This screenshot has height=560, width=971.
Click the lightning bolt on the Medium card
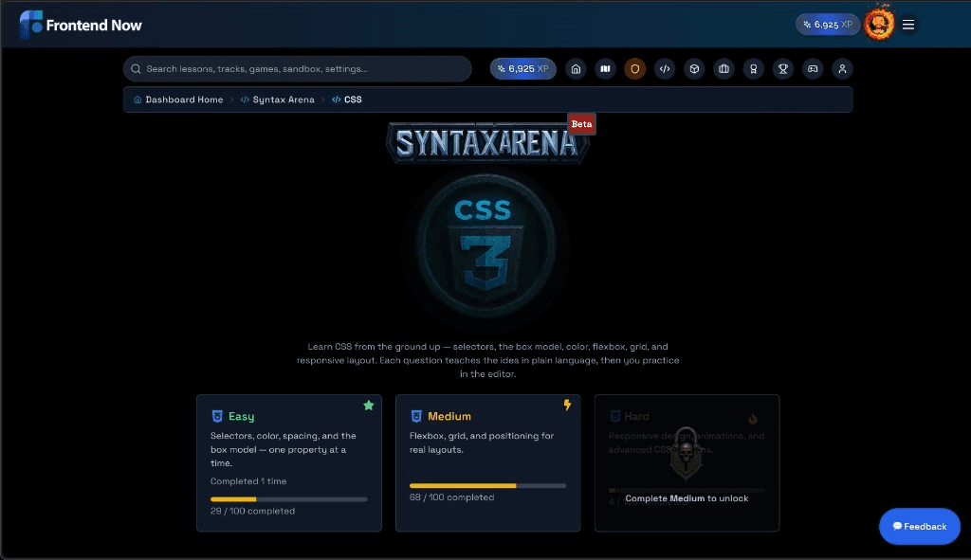point(567,406)
